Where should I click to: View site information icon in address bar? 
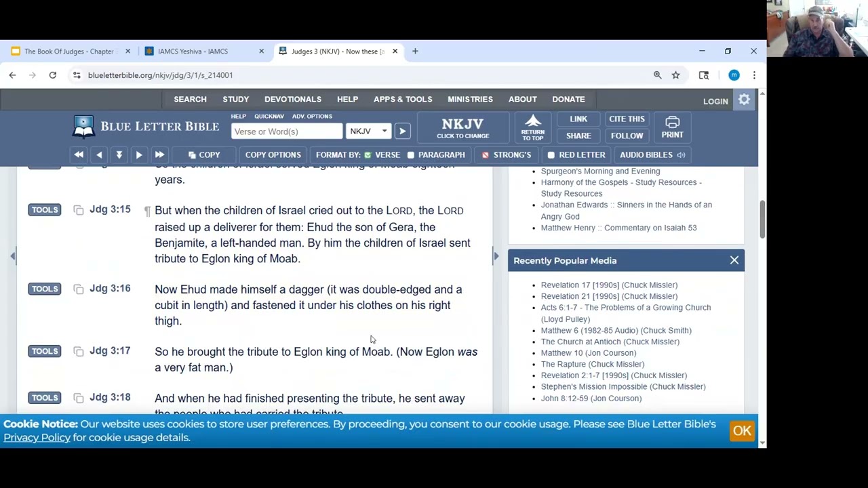click(x=77, y=75)
